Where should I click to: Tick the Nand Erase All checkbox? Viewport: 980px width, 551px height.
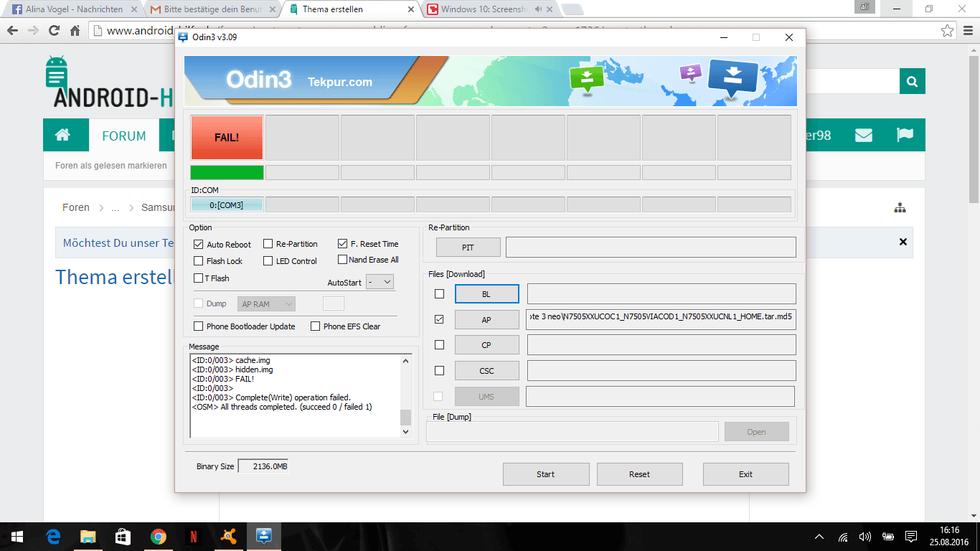click(x=342, y=260)
